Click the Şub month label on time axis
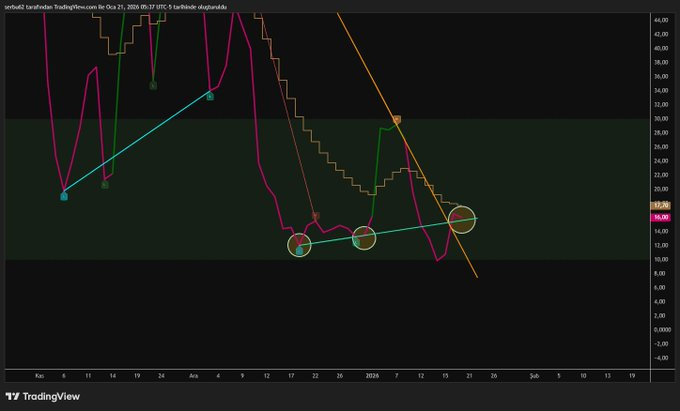The height and width of the screenshot is (411, 680). coord(534,376)
